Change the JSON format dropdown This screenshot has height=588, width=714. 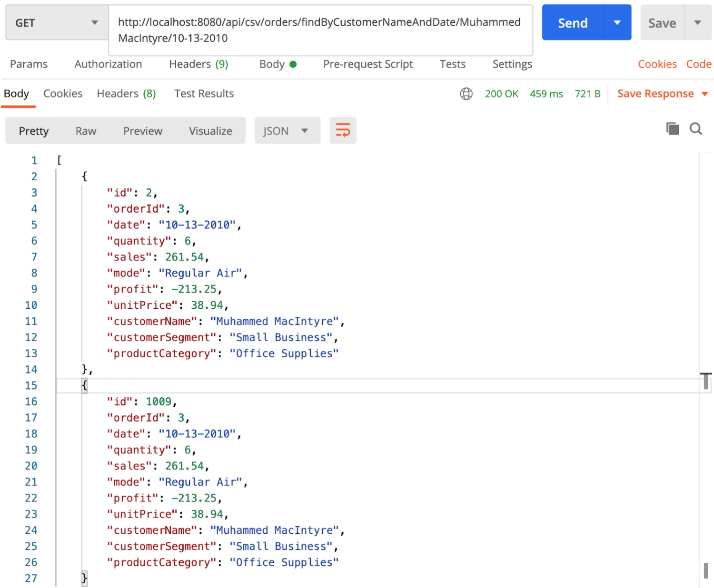pos(287,130)
